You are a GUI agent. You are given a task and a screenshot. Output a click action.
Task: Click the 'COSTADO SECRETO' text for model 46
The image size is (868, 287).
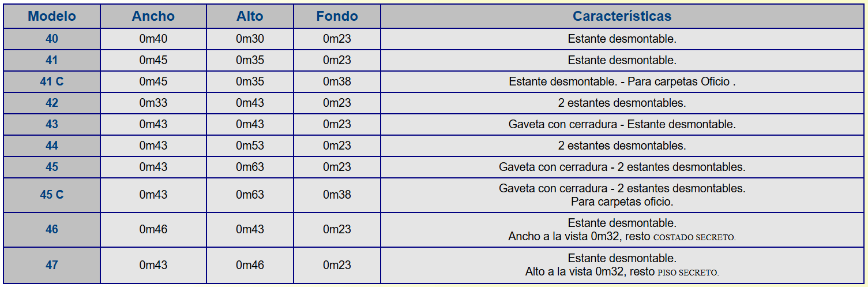(694, 237)
